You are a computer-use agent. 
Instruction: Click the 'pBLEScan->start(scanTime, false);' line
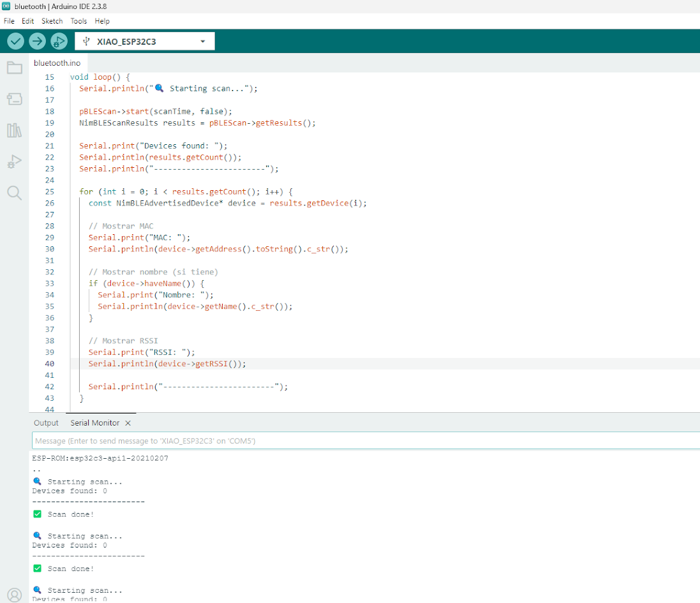[x=156, y=112]
